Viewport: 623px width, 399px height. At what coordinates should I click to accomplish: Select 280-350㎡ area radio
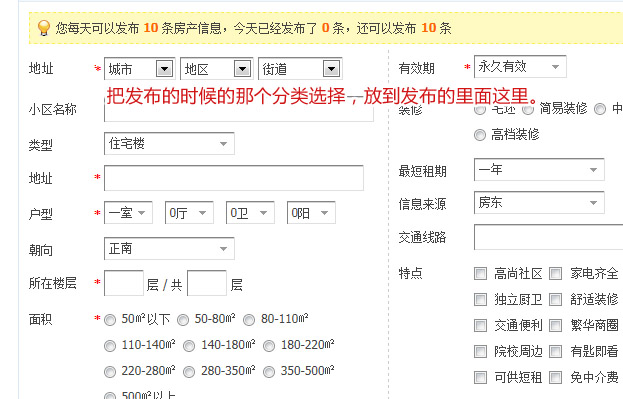[x=189, y=372]
